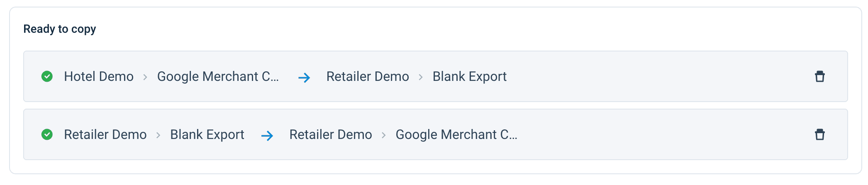Click chevron right after Hotel Demo
The image size is (868, 185).
tap(145, 77)
